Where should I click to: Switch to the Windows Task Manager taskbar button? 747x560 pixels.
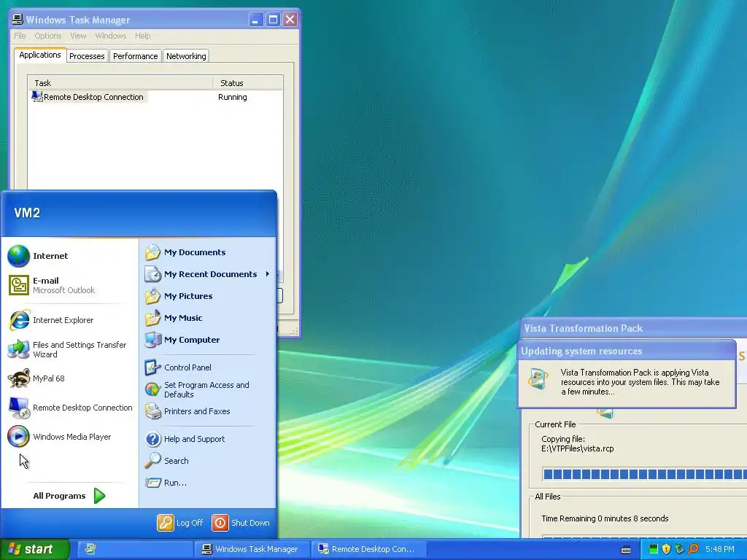pos(252,549)
